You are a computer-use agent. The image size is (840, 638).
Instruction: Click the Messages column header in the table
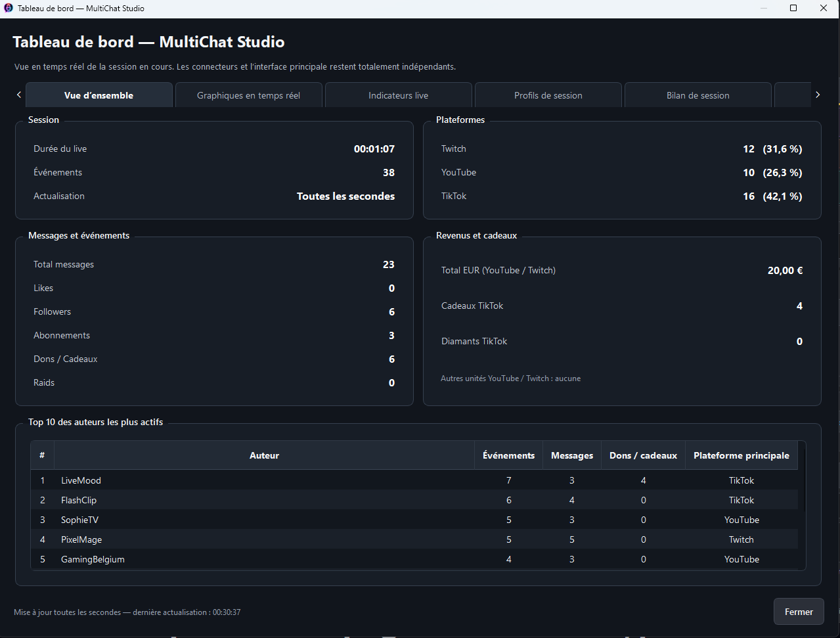point(572,455)
